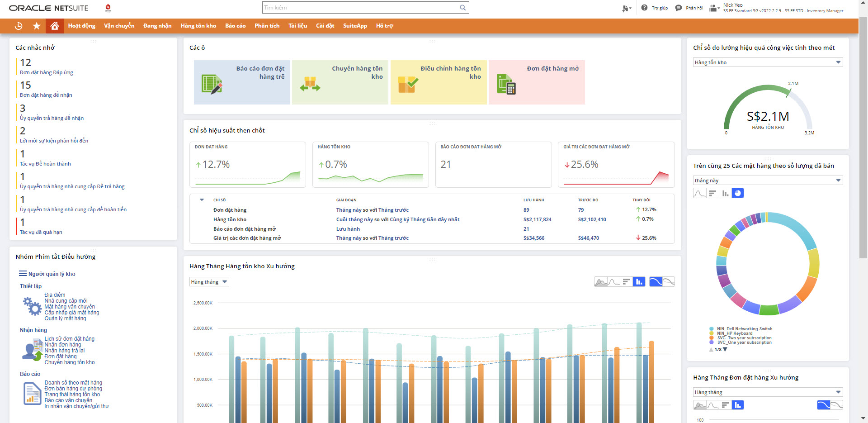Screen dimensions: 868x423
Task: Open the Hoạt động menu
Action: (81, 26)
